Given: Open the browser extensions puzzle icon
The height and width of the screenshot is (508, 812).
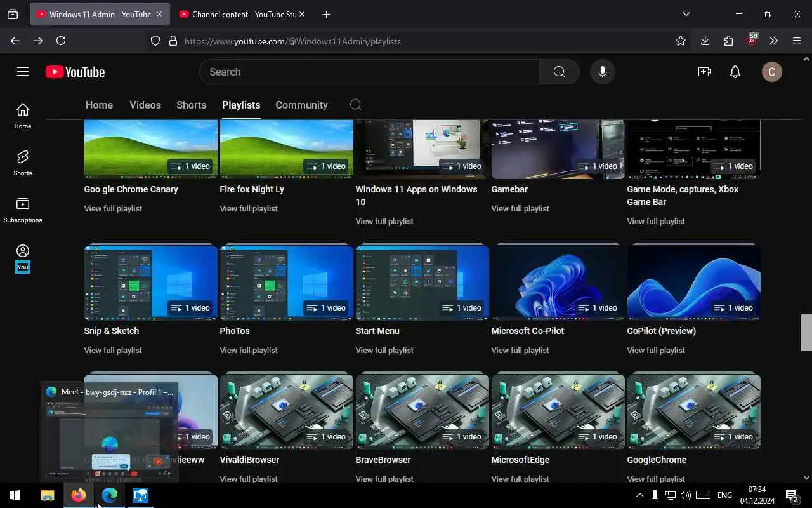Looking at the screenshot, I should [728, 41].
